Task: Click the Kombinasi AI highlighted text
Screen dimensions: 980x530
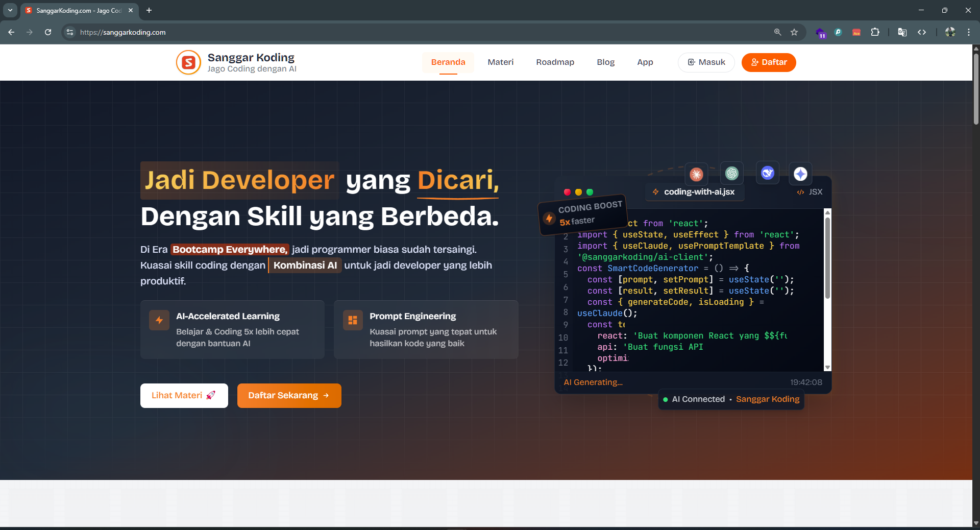Action: [305, 265]
